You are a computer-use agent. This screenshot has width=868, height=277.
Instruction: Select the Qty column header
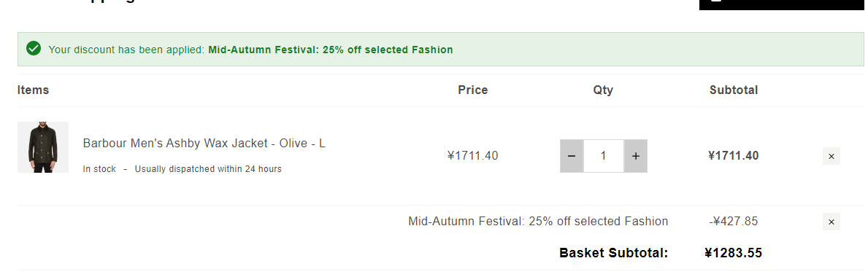click(603, 90)
